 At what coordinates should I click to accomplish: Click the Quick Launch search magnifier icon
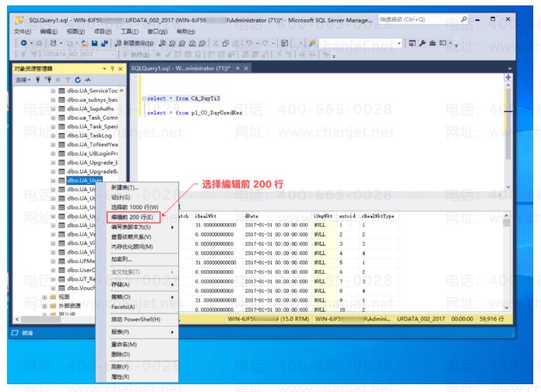pos(464,19)
